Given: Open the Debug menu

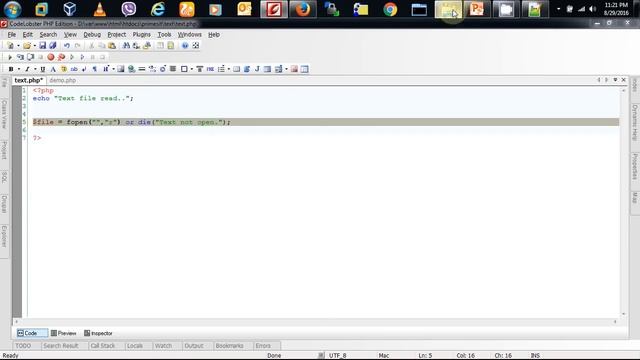Looking at the screenshot, I should (92, 35).
